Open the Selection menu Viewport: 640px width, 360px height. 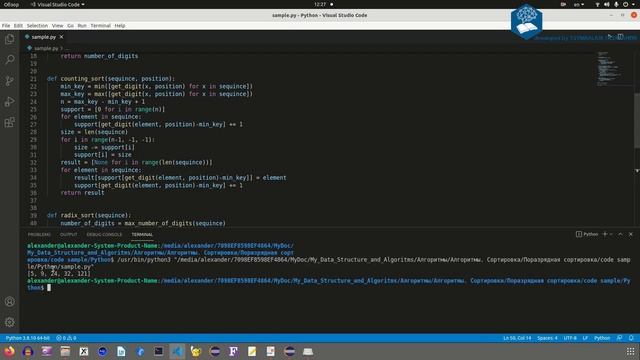37,25
